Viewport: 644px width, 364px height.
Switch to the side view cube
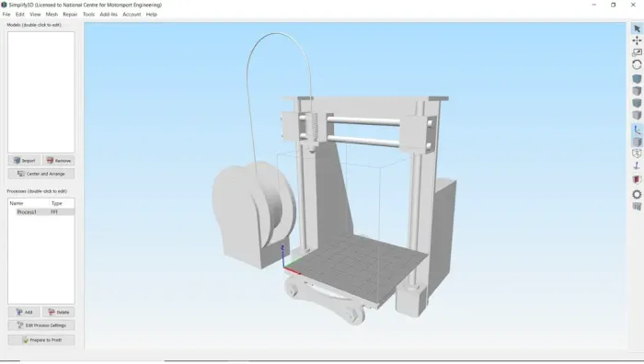pos(637,115)
